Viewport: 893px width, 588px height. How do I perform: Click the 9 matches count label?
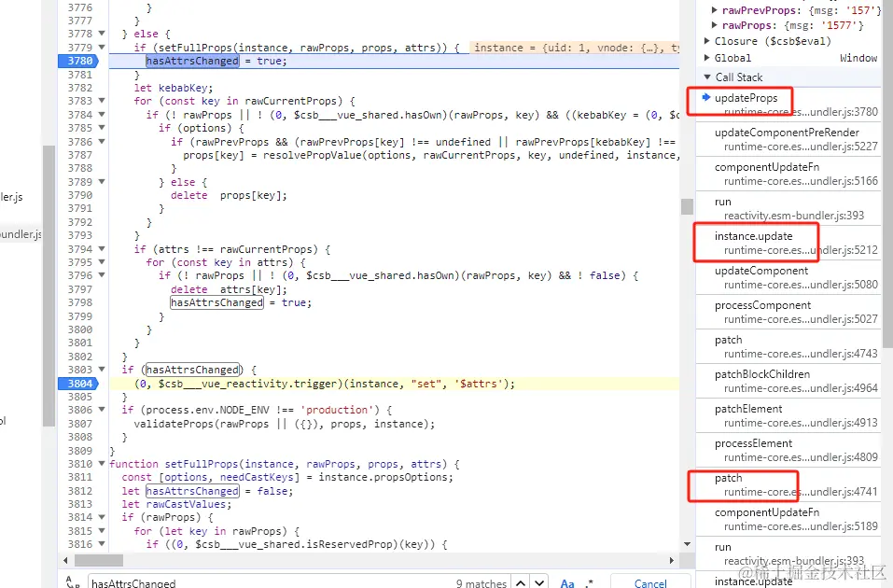[481, 583]
